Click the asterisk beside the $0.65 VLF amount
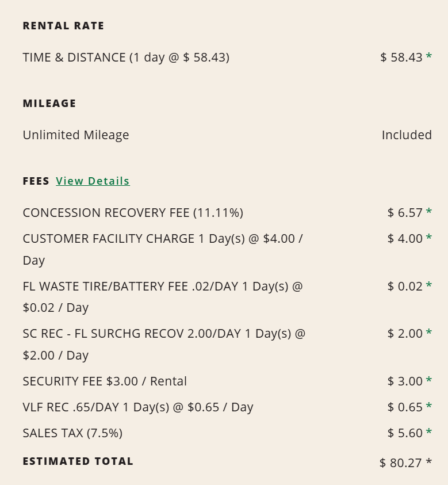The width and height of the screenshot is (448, 485). (428, 407)
